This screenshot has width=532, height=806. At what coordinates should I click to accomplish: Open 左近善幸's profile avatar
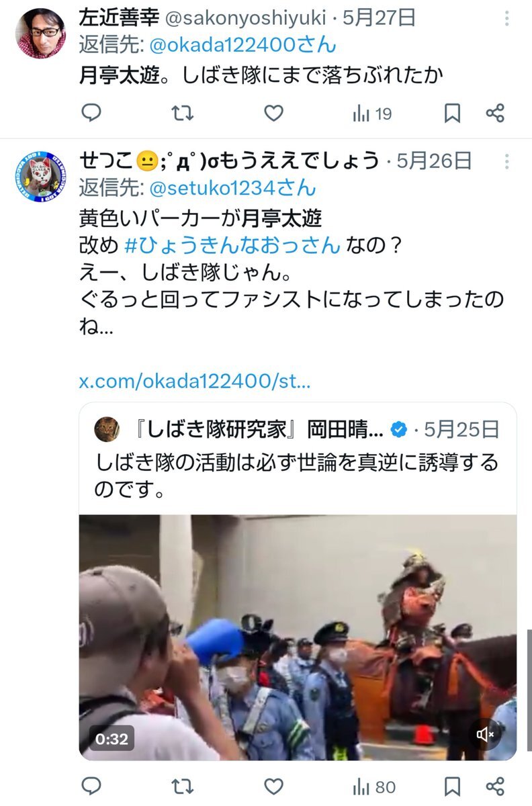point(40,33)
